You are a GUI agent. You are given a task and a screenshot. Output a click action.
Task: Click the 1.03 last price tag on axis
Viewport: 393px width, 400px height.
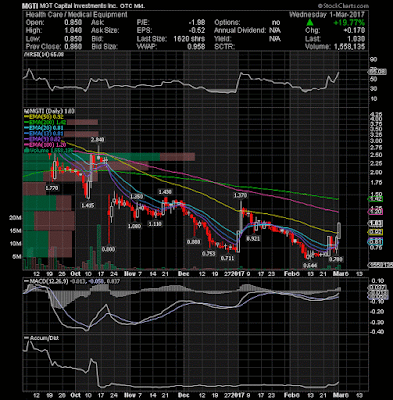pos(376,223)
